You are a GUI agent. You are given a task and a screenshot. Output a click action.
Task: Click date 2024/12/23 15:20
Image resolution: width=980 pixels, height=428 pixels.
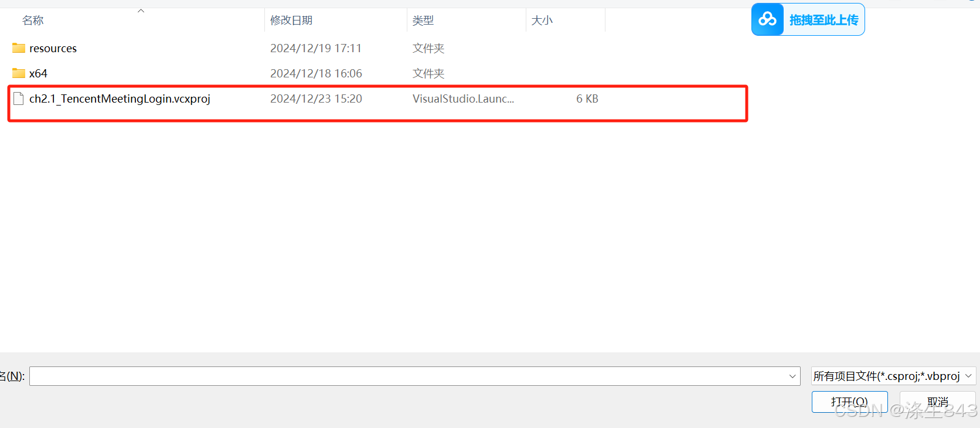point(316,98)
